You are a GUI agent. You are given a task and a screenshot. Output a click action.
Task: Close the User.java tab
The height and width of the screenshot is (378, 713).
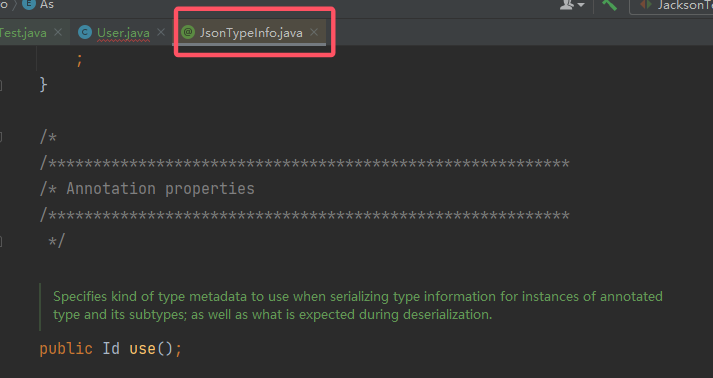(161, 32)
